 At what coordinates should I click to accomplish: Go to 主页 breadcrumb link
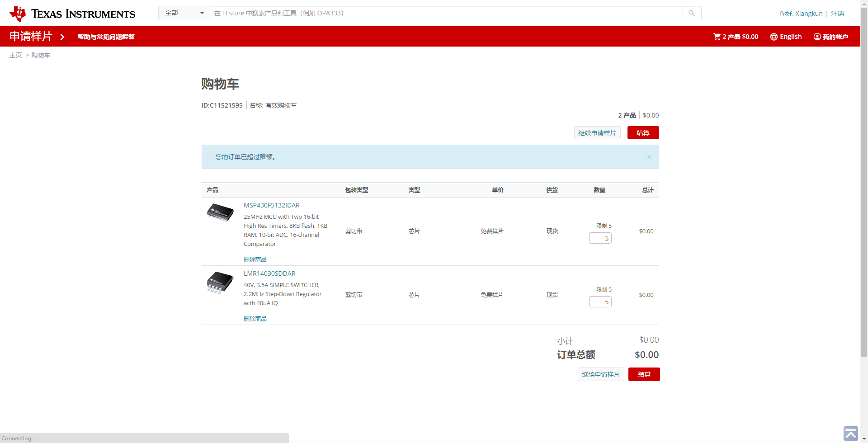click(15, 55)
